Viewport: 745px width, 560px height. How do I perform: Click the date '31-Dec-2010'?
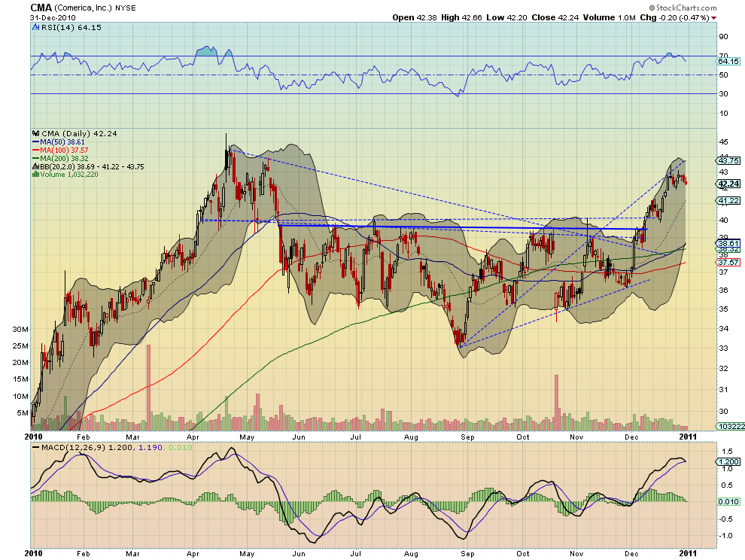pos(53,17)
